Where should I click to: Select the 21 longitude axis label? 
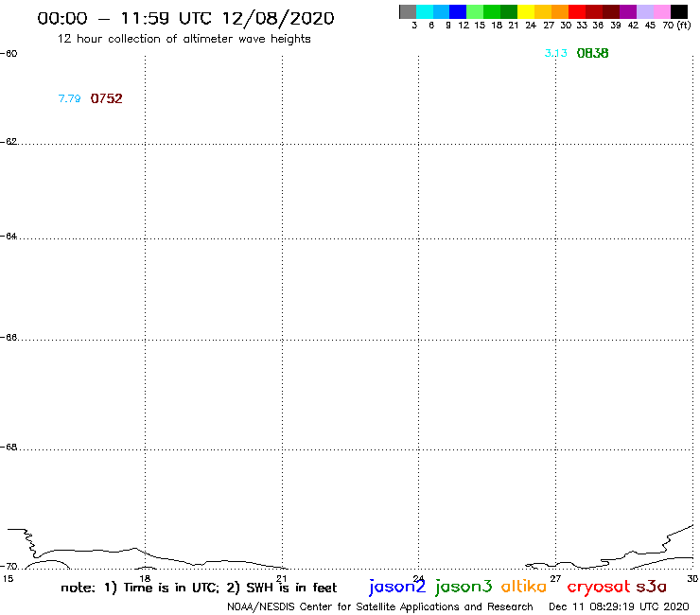282,579
